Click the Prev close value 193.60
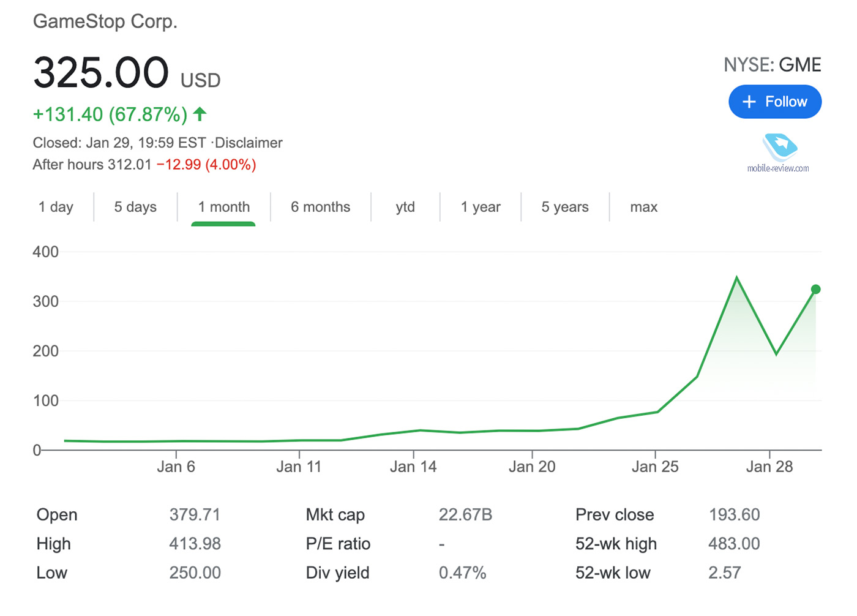The height and width of the screenshot is (616, 857). (x=734, y=514)
